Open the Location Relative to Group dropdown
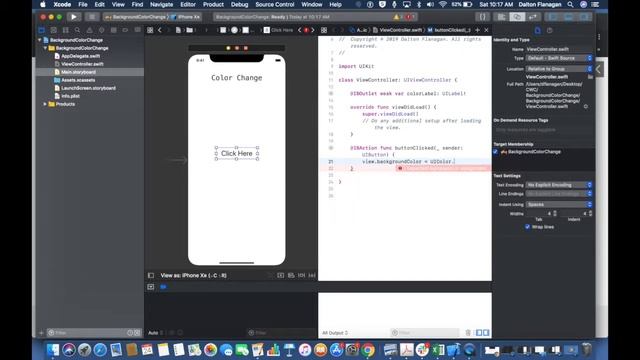This screenshot has height=360, width=640. tap(559, 69)
